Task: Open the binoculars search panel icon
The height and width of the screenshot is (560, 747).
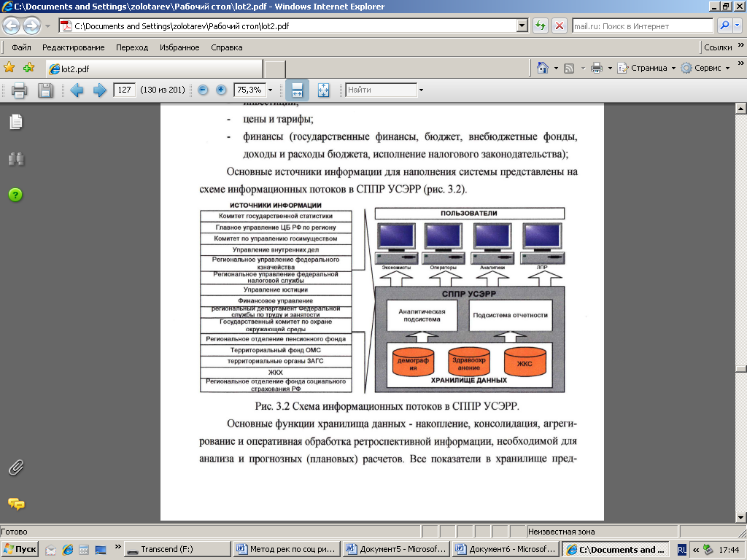Action: [16, 158]
